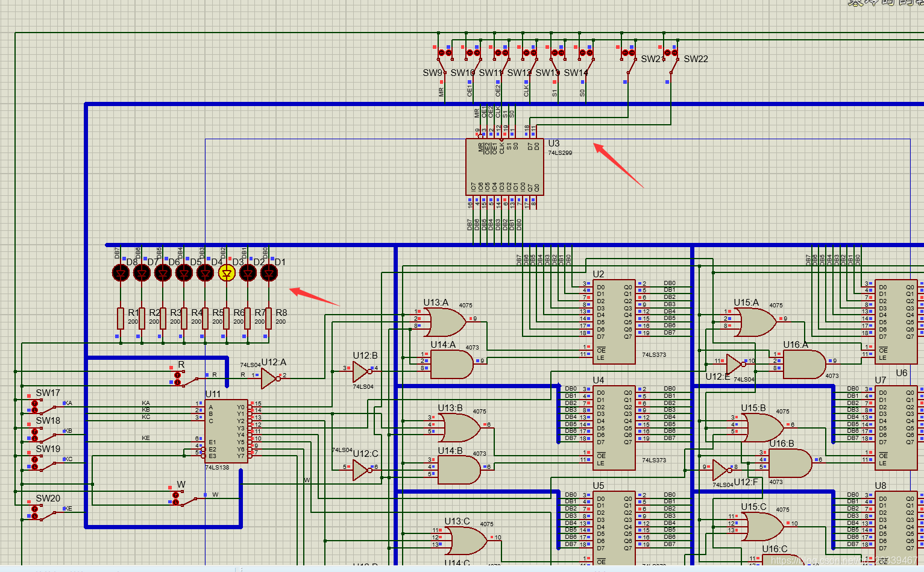
Task: Select the U2 74LS373 latch chip
Action: pos(614,322)
